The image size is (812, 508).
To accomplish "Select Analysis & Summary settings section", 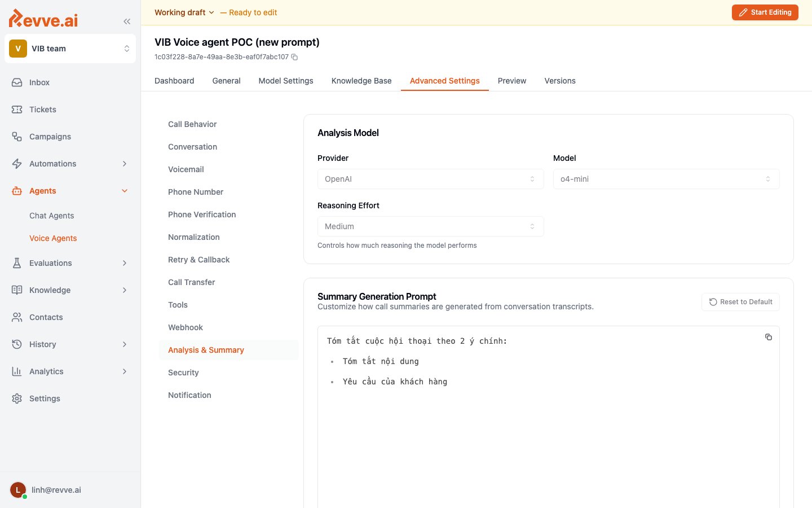I will coord(229,350).
